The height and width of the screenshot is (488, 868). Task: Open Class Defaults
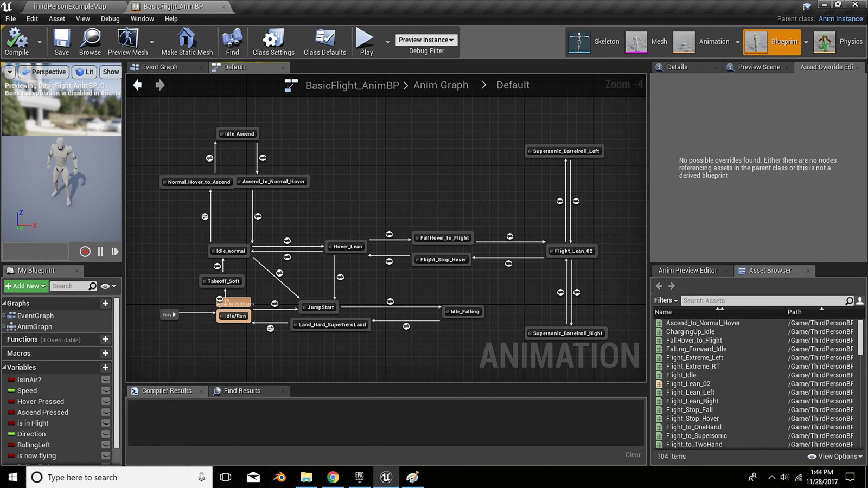point(324,42)
